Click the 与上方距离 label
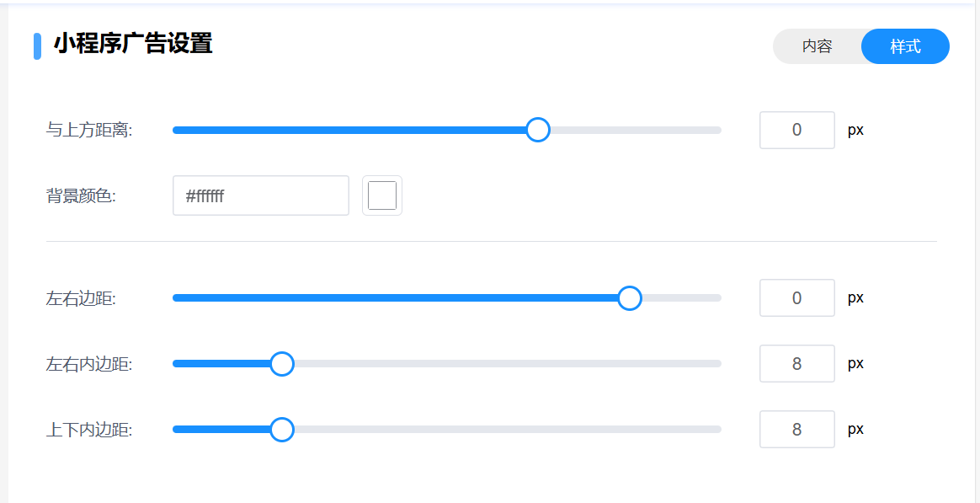This screenshot has height=503, width=980. [x=89, y=131]
